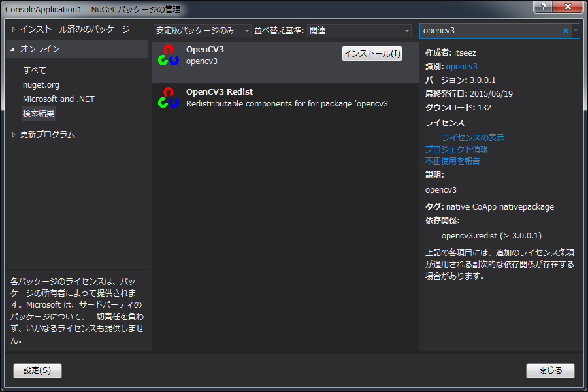Click the 閉じる button
Screen dimensions: 588x392
coord(551,370)
